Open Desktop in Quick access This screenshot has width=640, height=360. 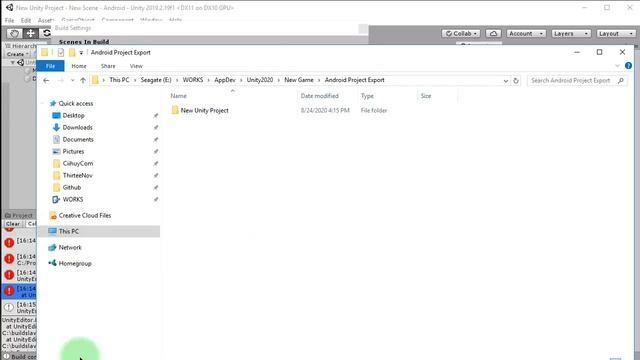click(73, 116)
